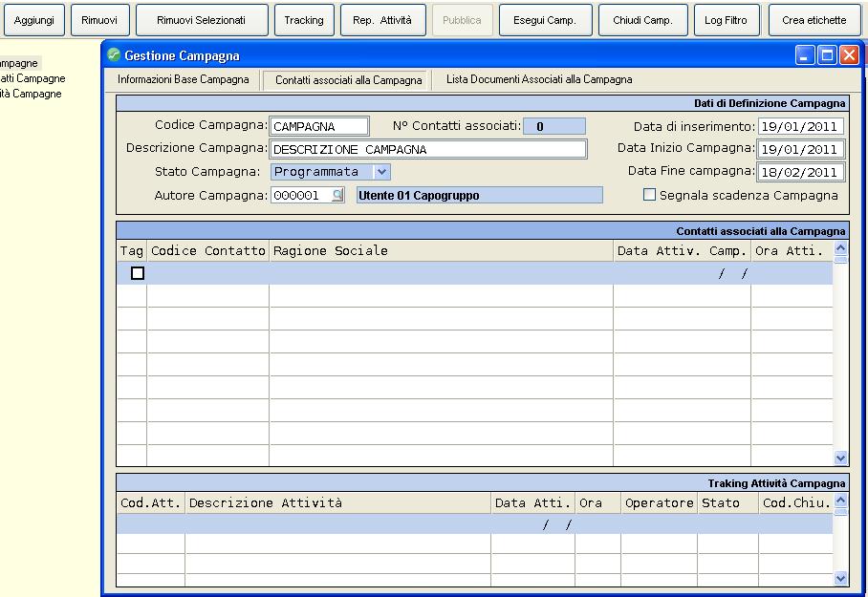Close the Gestione Campagna window
This screenshot has height=597, width=868.
[849, 55]
